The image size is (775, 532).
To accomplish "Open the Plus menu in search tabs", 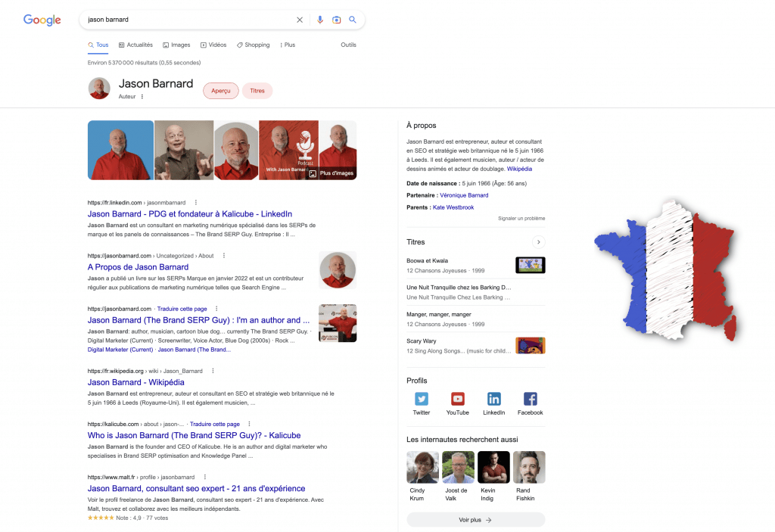I will tap(287, 45).
